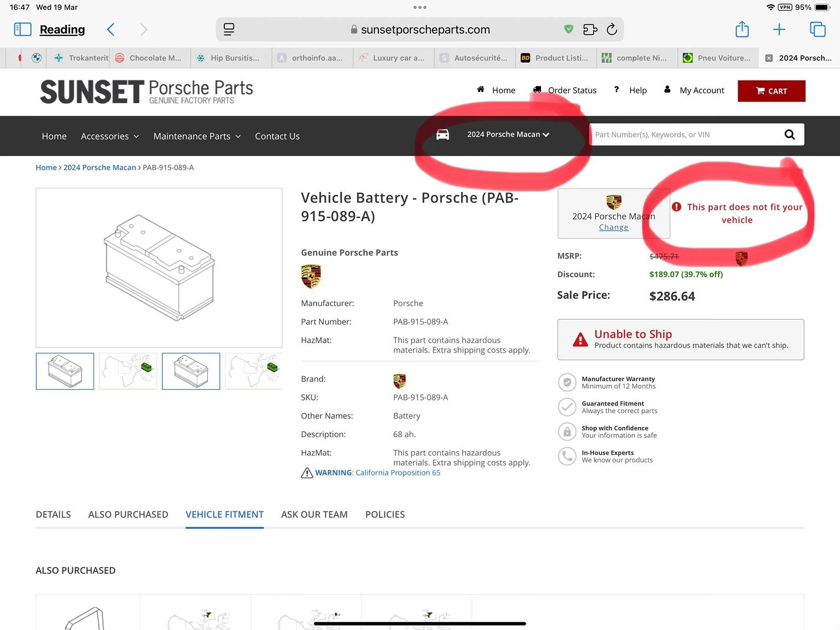Click the search magnifier icon
This screenshot has height=630, width=840.
click(790, 135)
